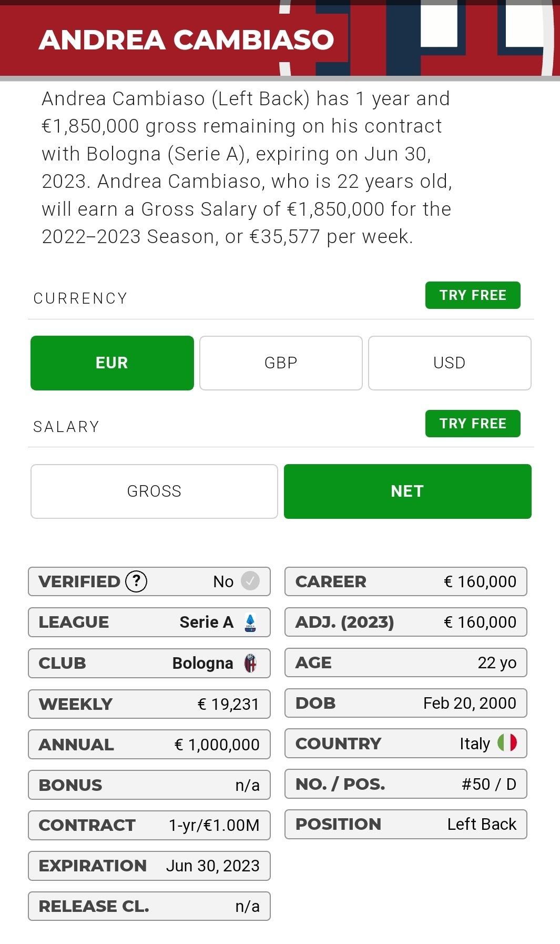Click the Bologna club crest icon
This screenshot has width=560, height=944.
[250, 663]
